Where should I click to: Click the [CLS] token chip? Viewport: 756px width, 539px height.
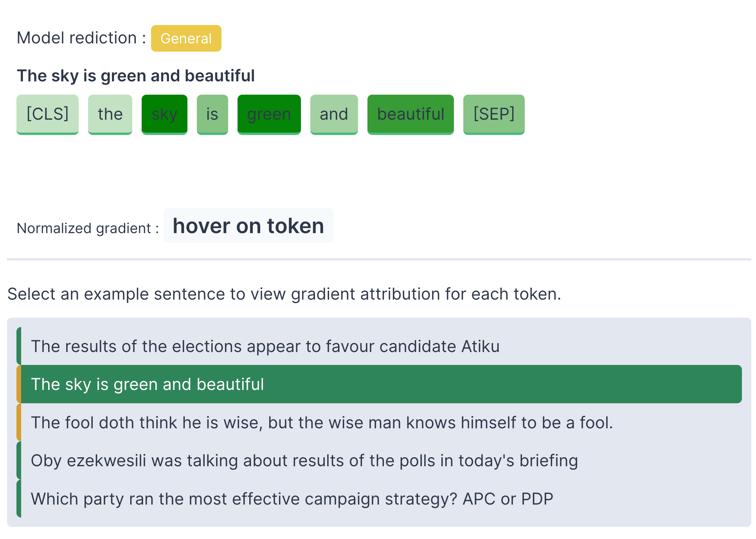47,114
